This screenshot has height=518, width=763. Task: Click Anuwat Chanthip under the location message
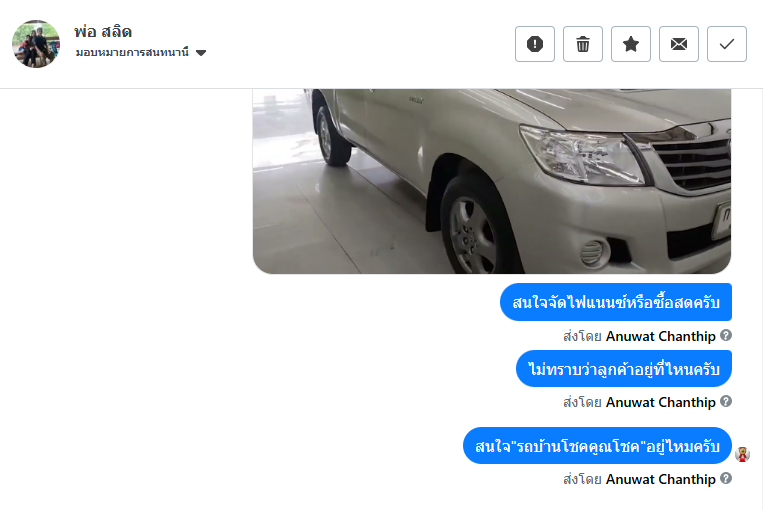click(x=661, y=402)
